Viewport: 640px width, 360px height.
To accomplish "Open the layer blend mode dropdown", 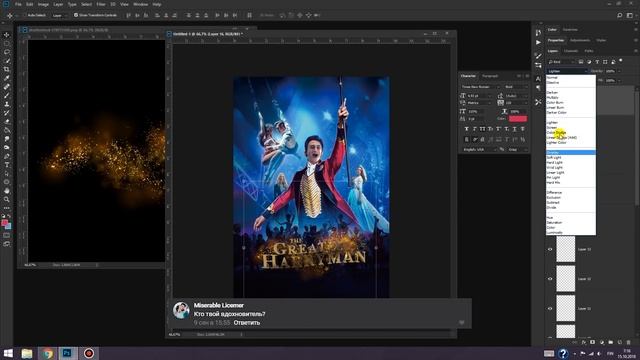I will point(567,71).
